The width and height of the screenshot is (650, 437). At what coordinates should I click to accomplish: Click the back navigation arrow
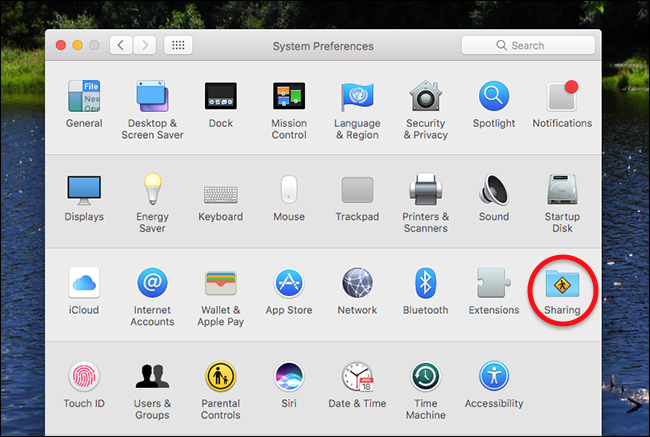[121, 45]
